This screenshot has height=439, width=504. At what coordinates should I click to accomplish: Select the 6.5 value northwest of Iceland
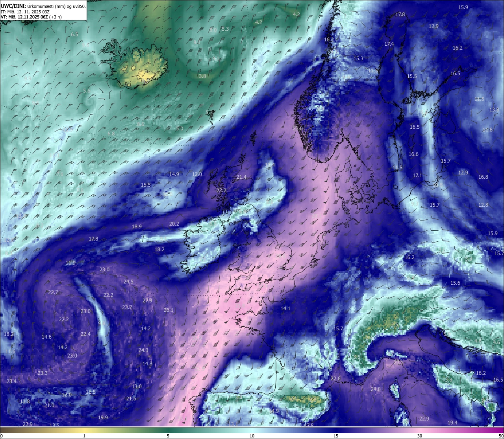pos(74,34)
